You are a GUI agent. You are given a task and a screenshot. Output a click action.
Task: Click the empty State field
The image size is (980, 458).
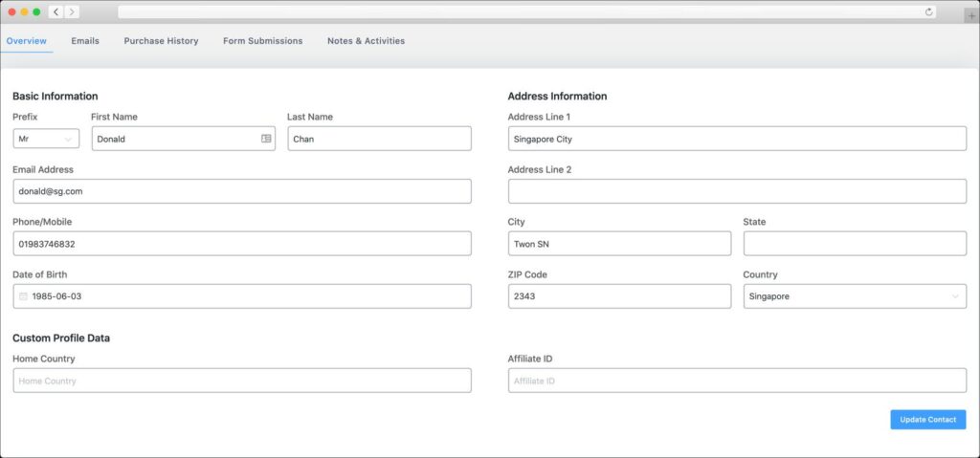coord(855,244)
